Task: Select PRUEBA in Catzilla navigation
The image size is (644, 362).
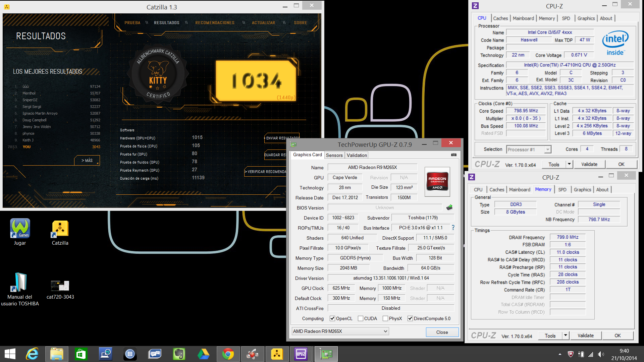Action: [x=132, y=23]
